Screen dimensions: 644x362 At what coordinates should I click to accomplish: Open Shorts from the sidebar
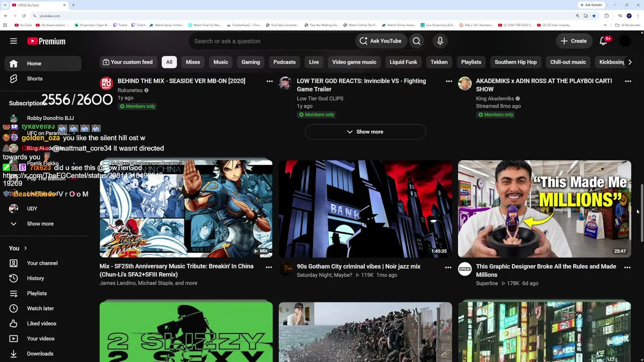point(43,78)
